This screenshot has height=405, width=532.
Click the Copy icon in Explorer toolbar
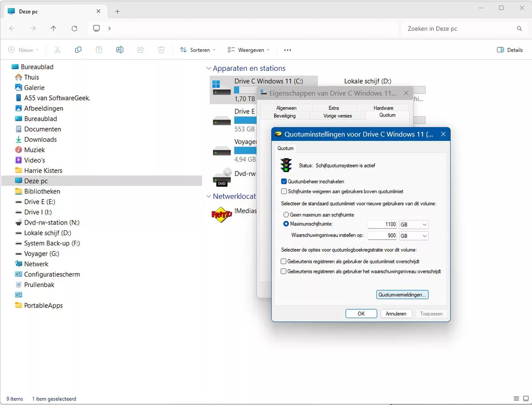[x=78, y=50]
